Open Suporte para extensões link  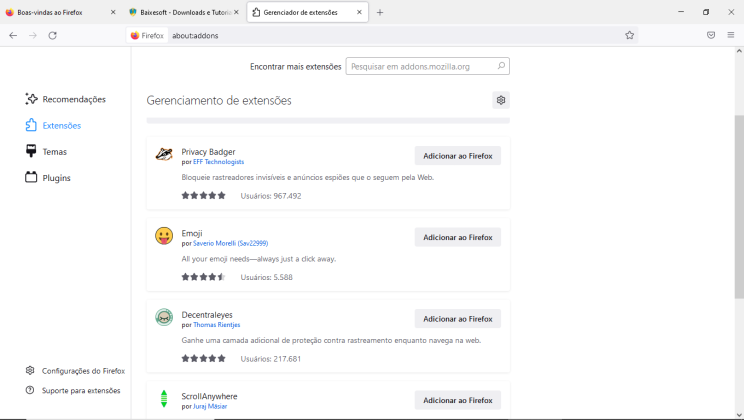tap(73, 391)
